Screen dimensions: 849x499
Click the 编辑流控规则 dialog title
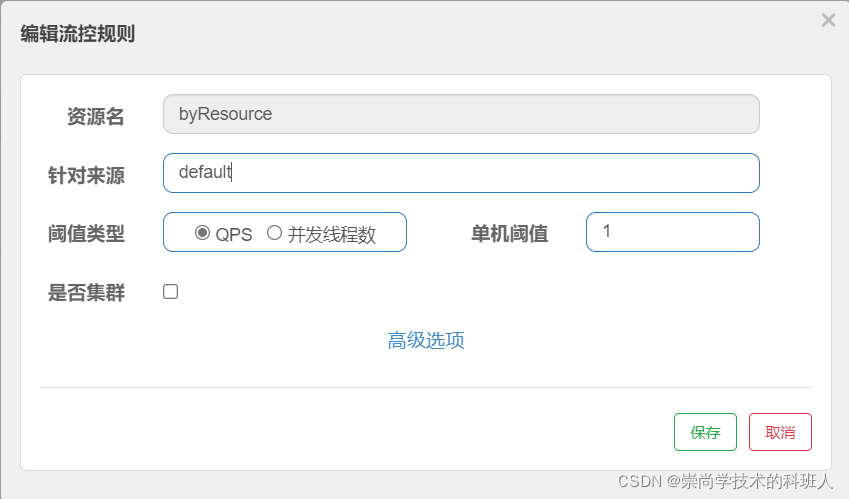pyautogui.click(x=77, y=34)
